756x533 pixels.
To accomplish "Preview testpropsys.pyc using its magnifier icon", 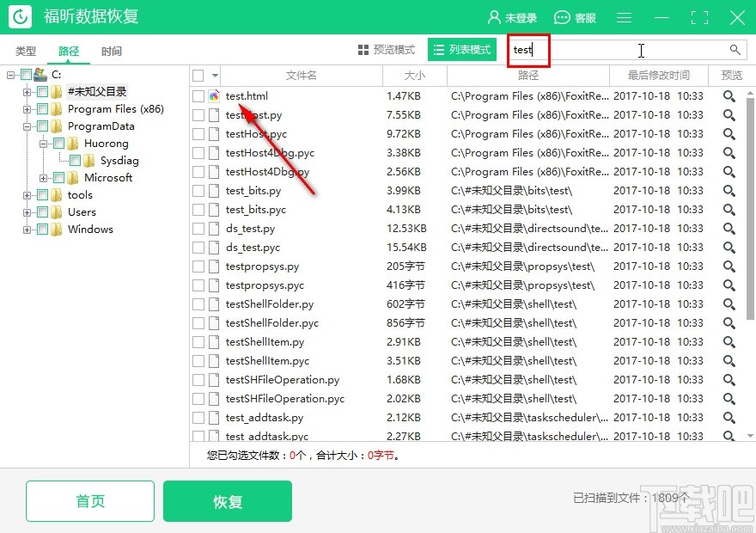I will tap(729, 285).
